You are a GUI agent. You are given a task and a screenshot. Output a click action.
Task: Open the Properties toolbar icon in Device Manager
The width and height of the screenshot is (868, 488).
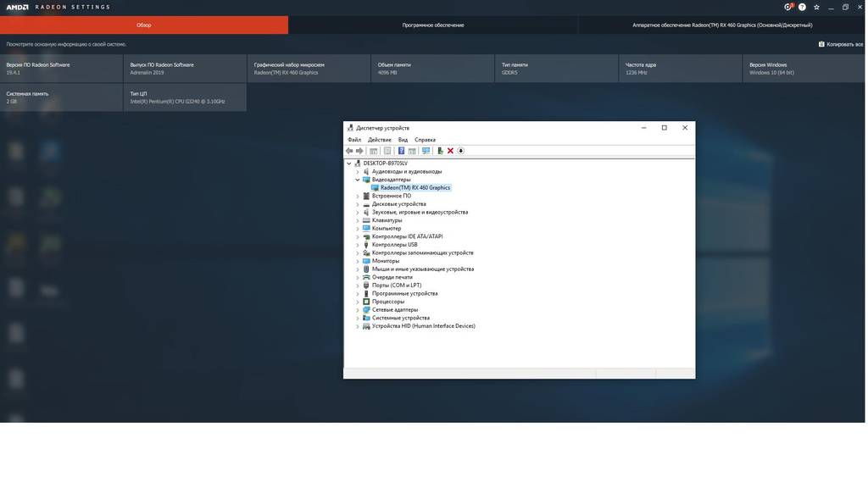(x=387, y=151)
